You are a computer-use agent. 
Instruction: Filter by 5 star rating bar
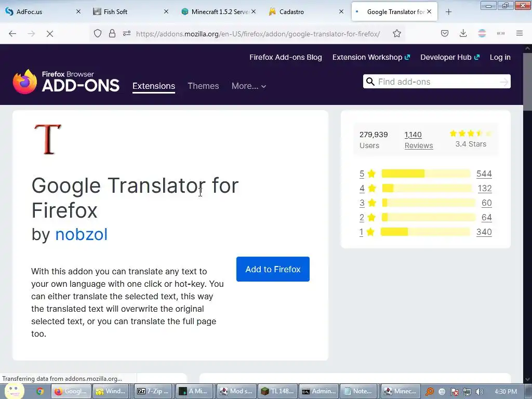[x=426, y=174]
